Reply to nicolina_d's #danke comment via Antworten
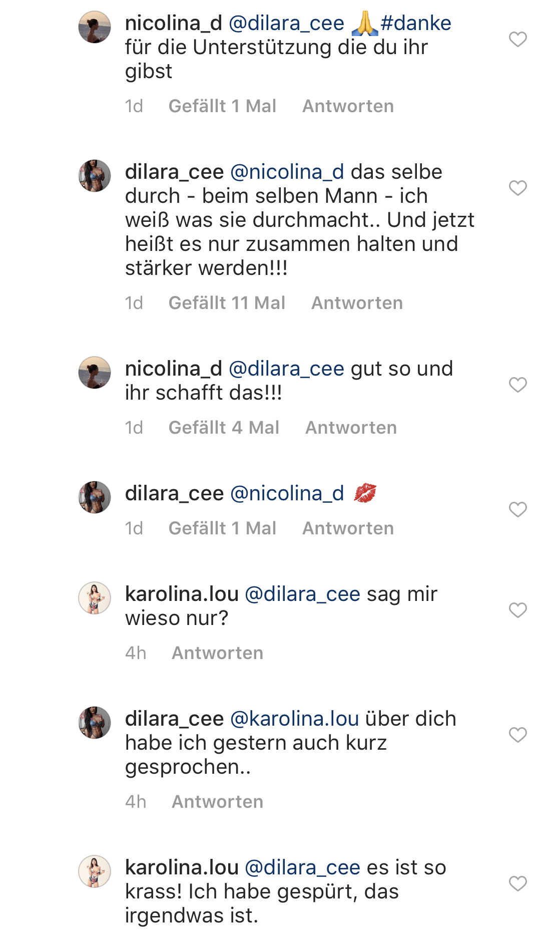 tap(348, 106)
